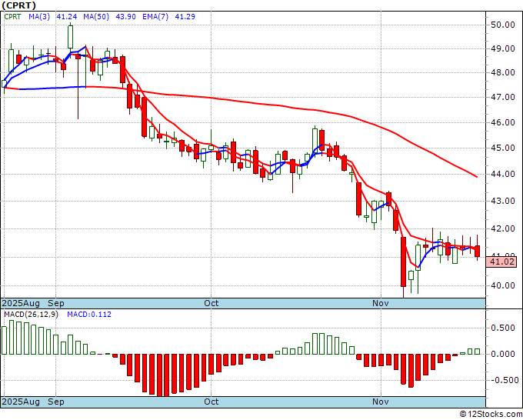Click the tall green candle near 50.00
The image size is (523, 420).
[71, 37]
